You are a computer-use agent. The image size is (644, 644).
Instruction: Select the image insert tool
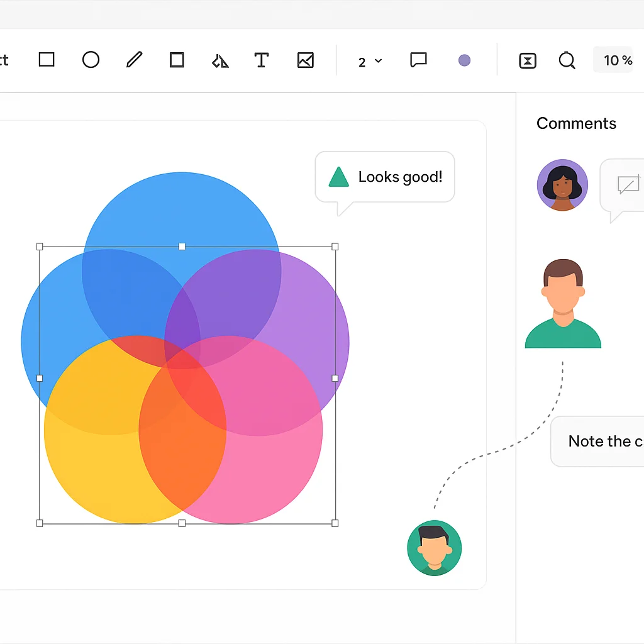[x=305, y=60]
